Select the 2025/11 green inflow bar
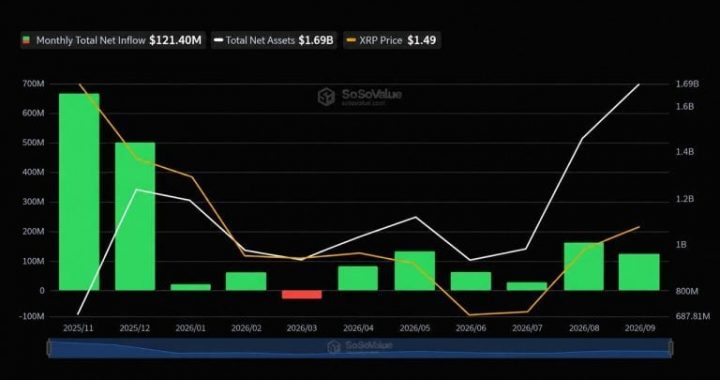Viewport: 720px width, 380px height. (79, 192)
